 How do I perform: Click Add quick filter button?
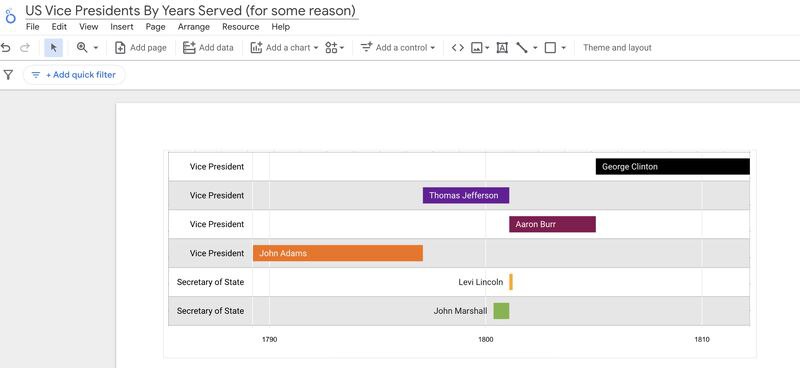[74, 75]
